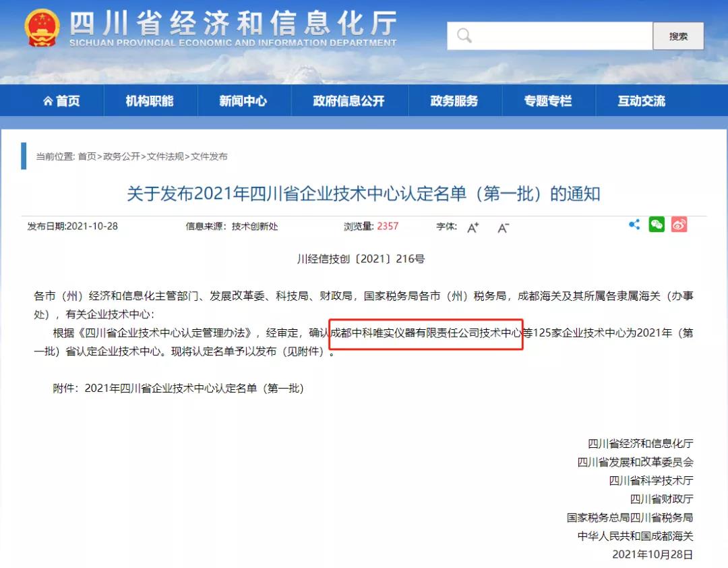
Task: Share the page via Weibo icon
Action: [679, 225]
